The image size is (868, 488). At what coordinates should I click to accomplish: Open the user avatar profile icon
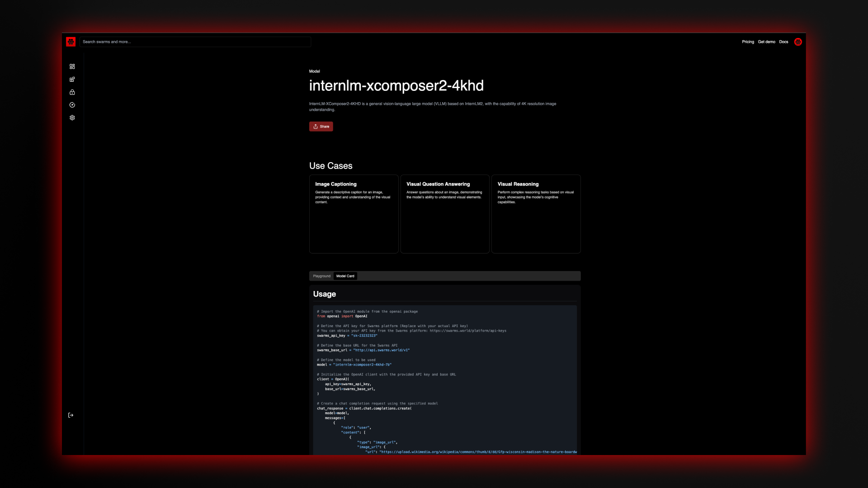click(798, 42)
